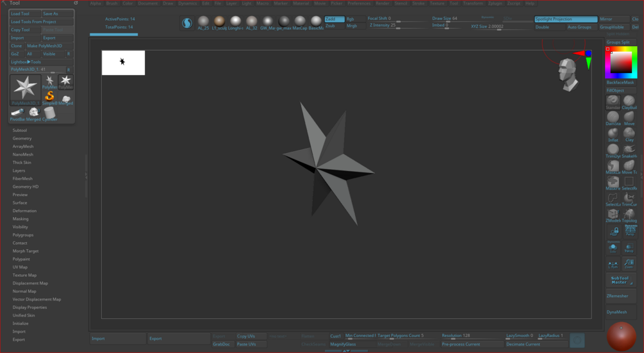Viewport: 644px width, 353px height.
Task: Click the ZRemesher button
Action: [620, 296]
